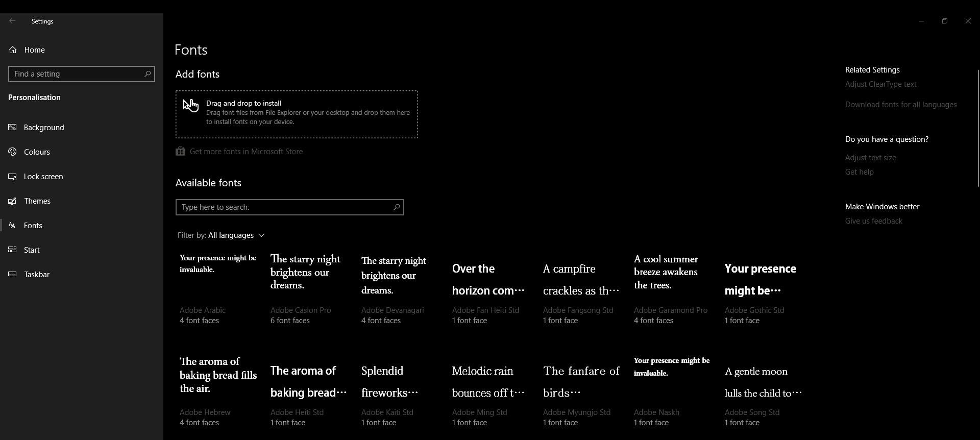The width and height of the screenshot is (980, 440).
Task: Open Adobe Garamond Pro font card
Action: tap(673, 290)
